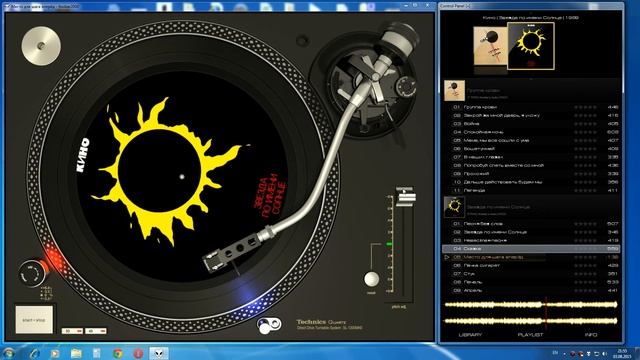Open the PLAYLIST tab
Screen dimensions: 640x360
click(x=530, y=335)
